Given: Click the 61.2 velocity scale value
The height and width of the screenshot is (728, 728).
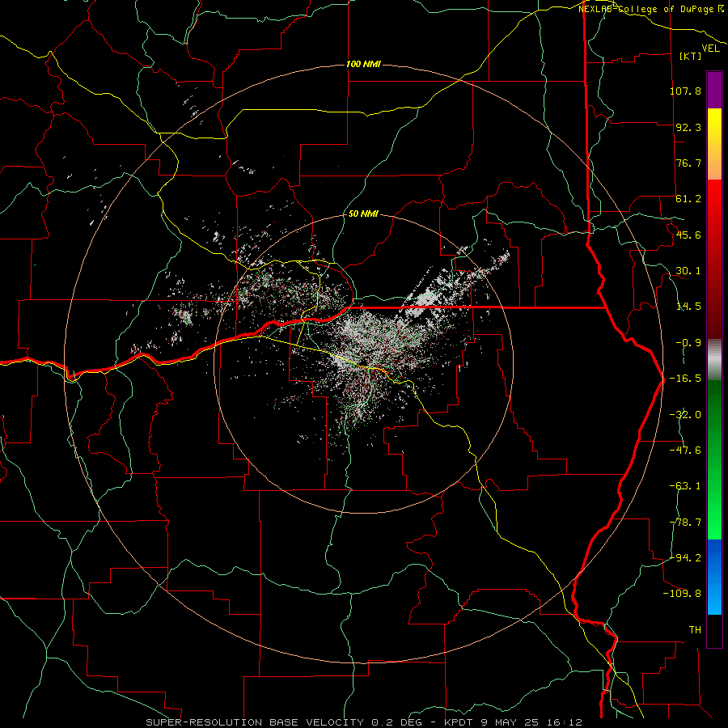Looking at the screenshot, I should pyautogui.click(x=688, y=199).
